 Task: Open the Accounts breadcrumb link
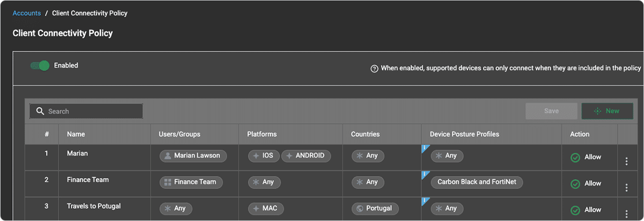click(x=27, y=13)
